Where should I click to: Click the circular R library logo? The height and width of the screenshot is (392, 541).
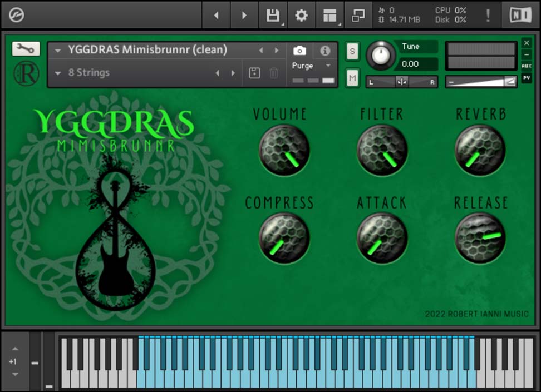pyautogui.click(x=26, y=73)
